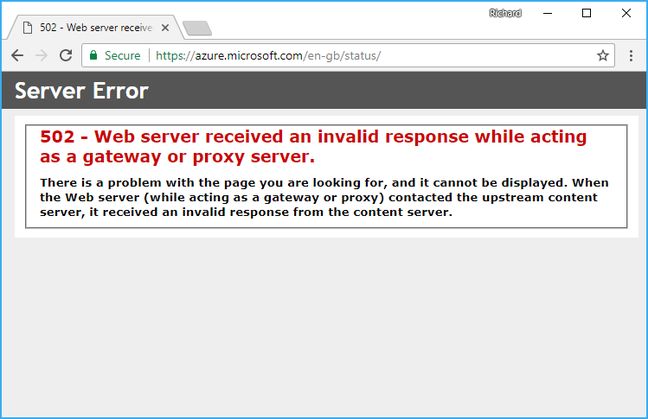Viewport: 648px width, 419px height.
Task: Maximize the Chrome window
Action: tap(586, 13)
